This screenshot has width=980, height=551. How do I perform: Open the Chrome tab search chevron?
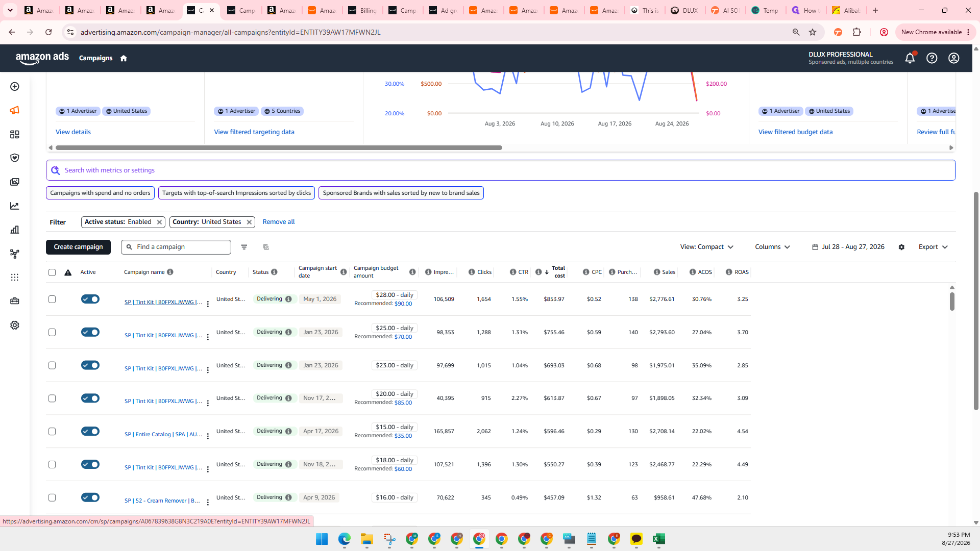point(10,10)
